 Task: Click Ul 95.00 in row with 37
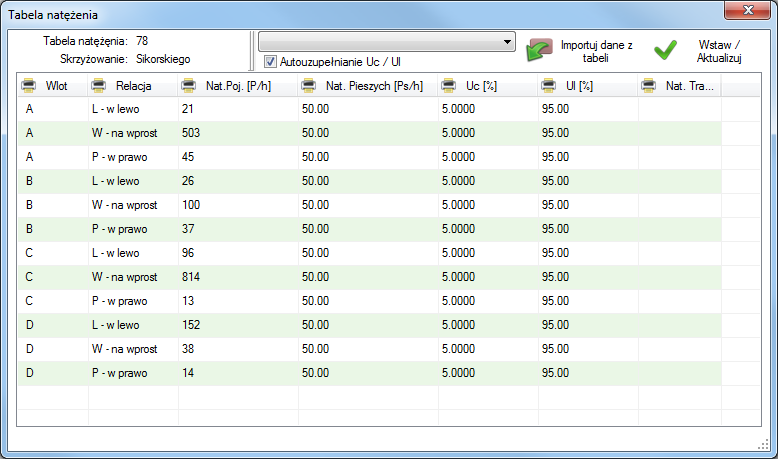[x=588, y=229]
